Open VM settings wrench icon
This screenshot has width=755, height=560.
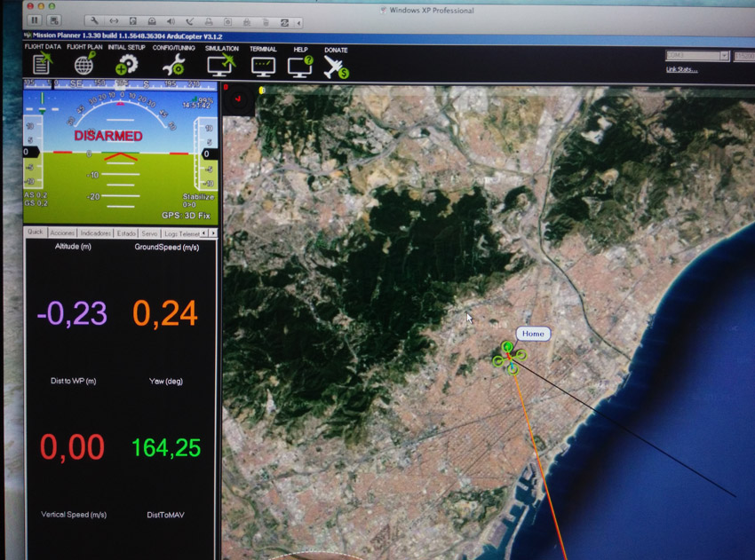point(94,20)
